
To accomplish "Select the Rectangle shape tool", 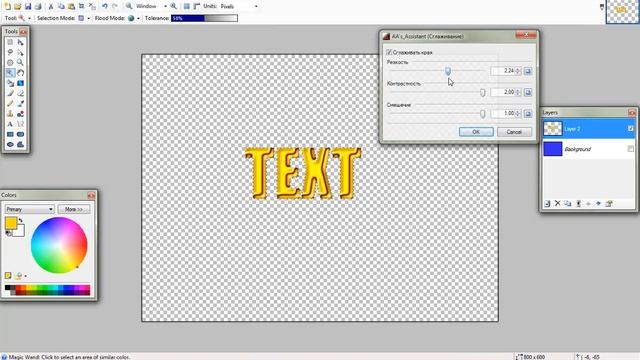I will click(x=10, y=134).
